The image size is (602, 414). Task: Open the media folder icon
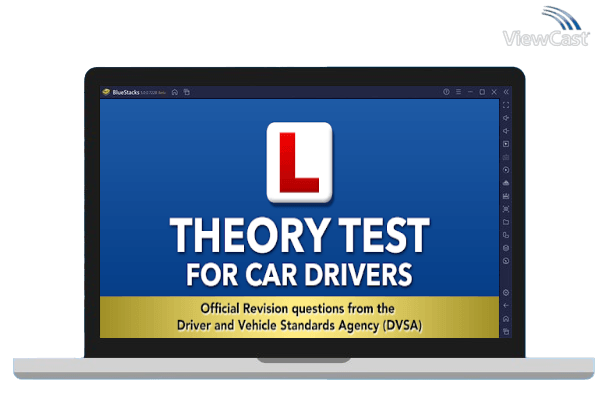point(506,222)
